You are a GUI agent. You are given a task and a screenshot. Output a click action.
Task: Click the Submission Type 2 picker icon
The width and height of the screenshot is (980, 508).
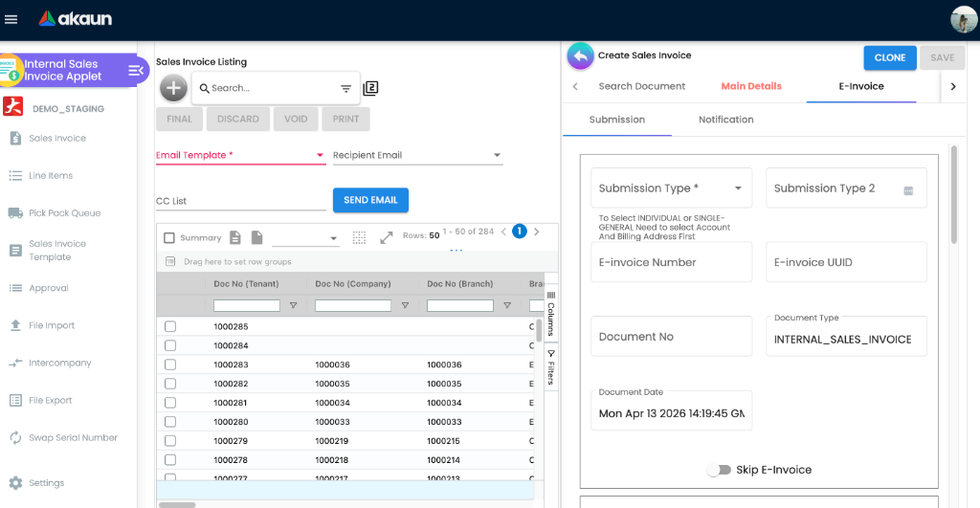click(908, 190)
